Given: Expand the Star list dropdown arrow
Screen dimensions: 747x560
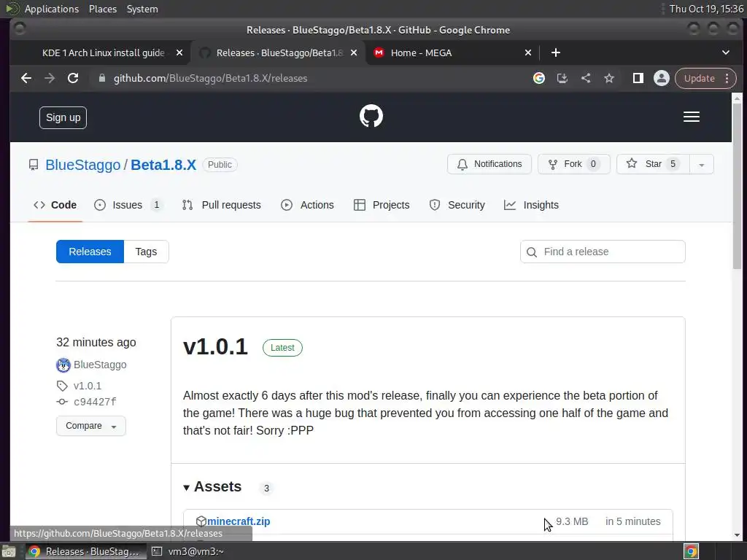Looking at the screenshot, I should tap(701, 165).
